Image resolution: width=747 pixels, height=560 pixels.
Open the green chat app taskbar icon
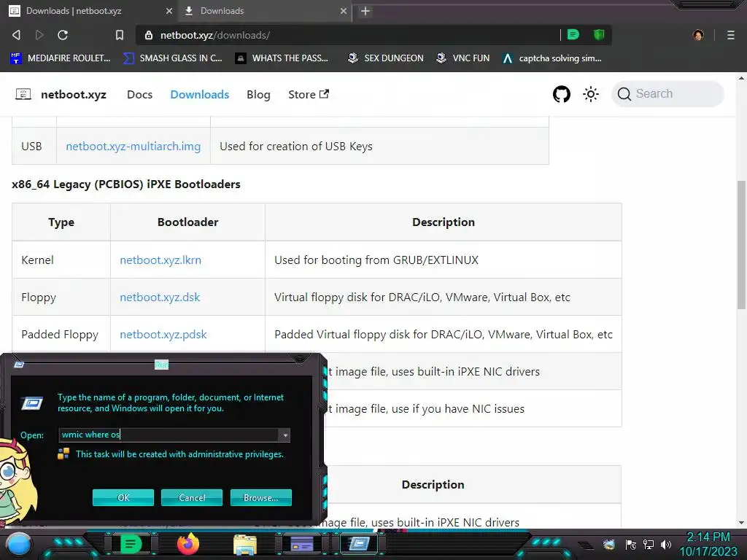[x=131, y=544]
